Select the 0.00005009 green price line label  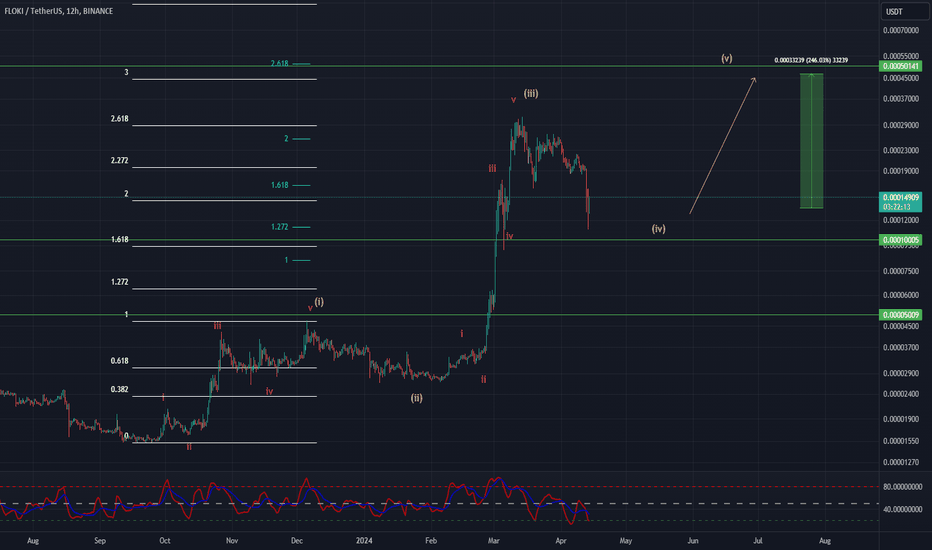pos(900,315)
